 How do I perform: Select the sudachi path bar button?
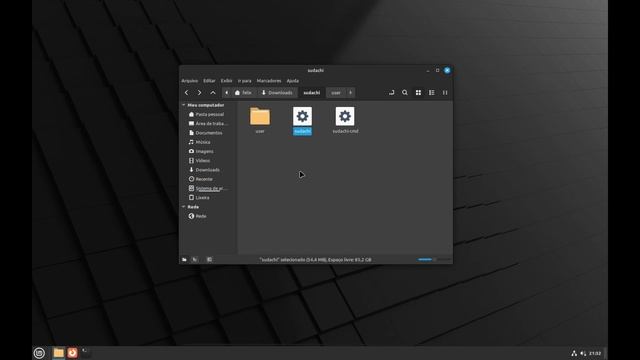(311, 93)
